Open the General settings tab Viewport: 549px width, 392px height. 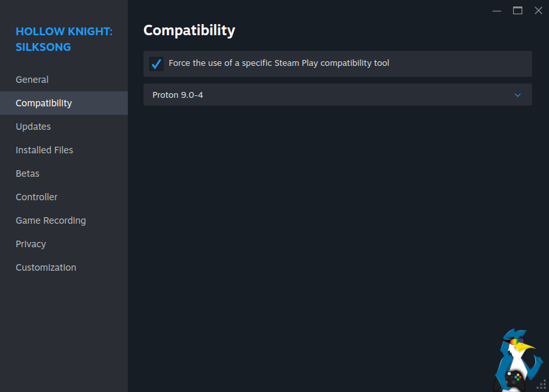pos(32,80)
